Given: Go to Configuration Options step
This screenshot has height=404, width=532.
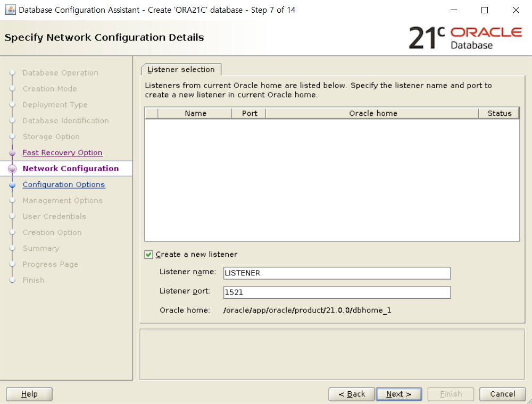Looking at the screenshot, I should click(64, 184).
